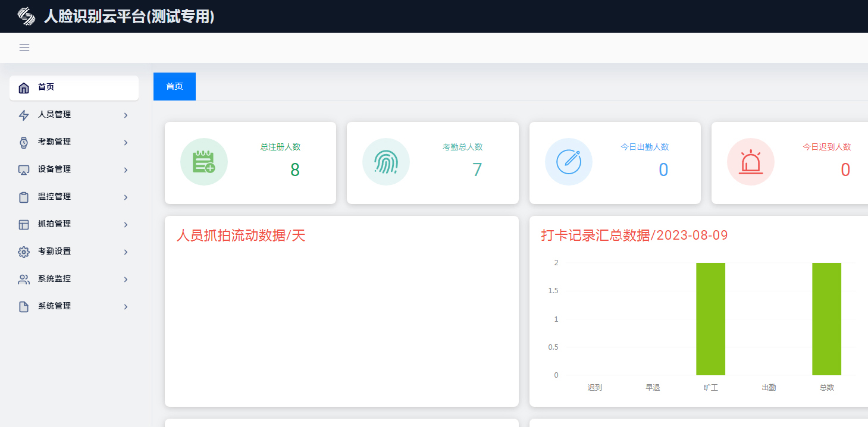This screenshot has width=868, height=427.
Task: Open the 抓拍管理 sidebar menu
Action: point(55,224)
